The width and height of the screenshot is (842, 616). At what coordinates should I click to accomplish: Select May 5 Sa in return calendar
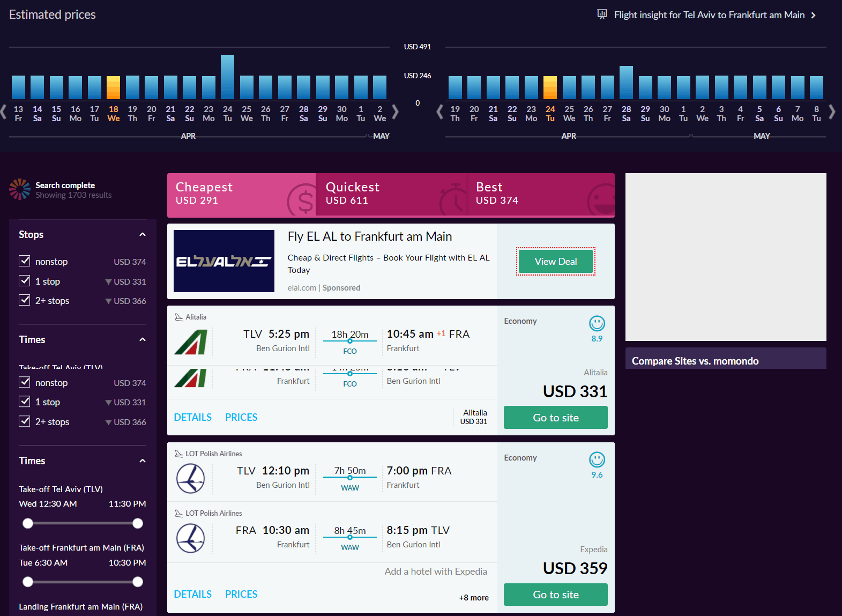[x=759, y=113]
